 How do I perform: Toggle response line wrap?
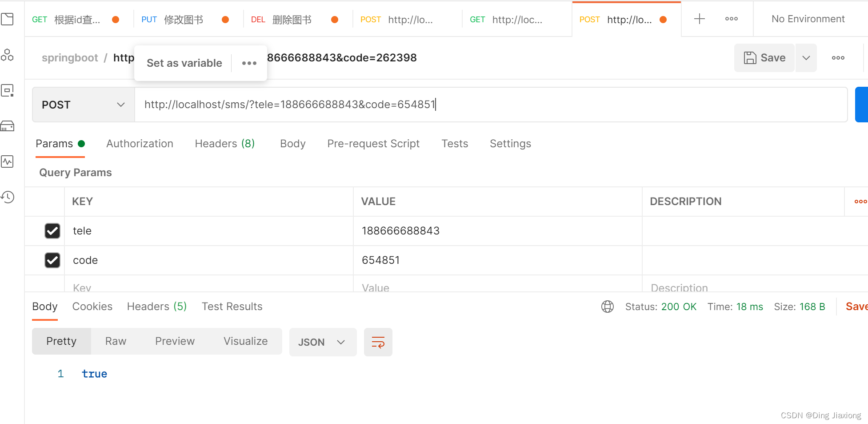click(378, 342)
